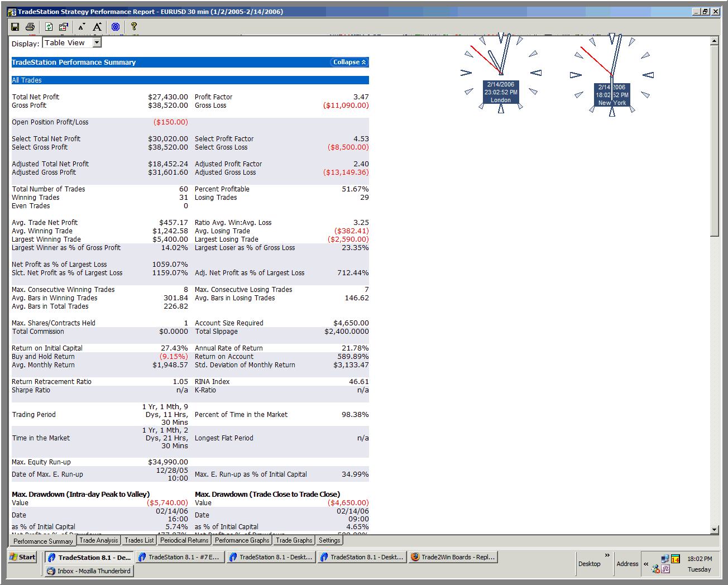Click the Total Net Profit value $27,430.00

[x=168, y=97]
